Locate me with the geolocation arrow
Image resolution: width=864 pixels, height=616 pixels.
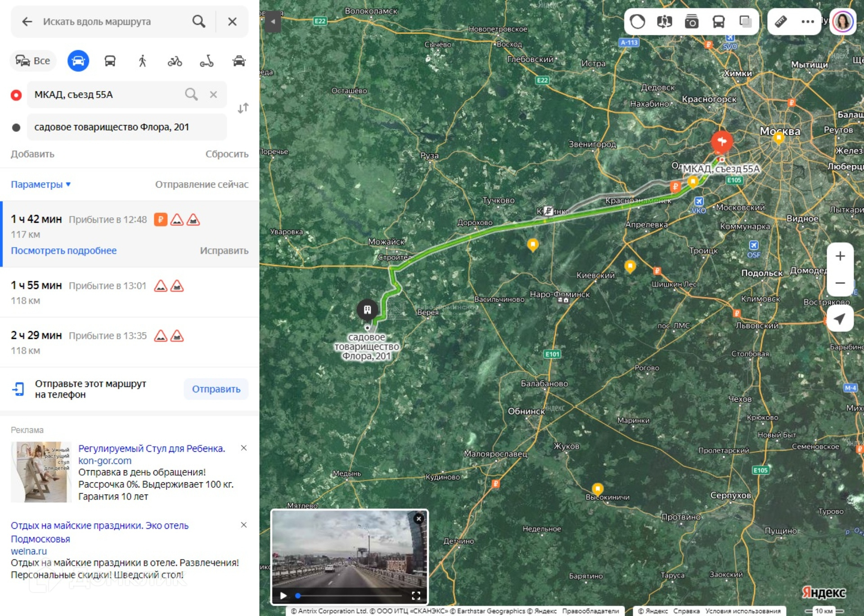click(840, 319)
